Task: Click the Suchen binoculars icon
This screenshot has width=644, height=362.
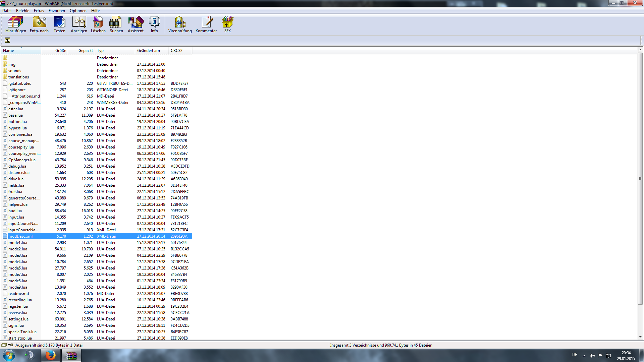Action: point(116,24)
